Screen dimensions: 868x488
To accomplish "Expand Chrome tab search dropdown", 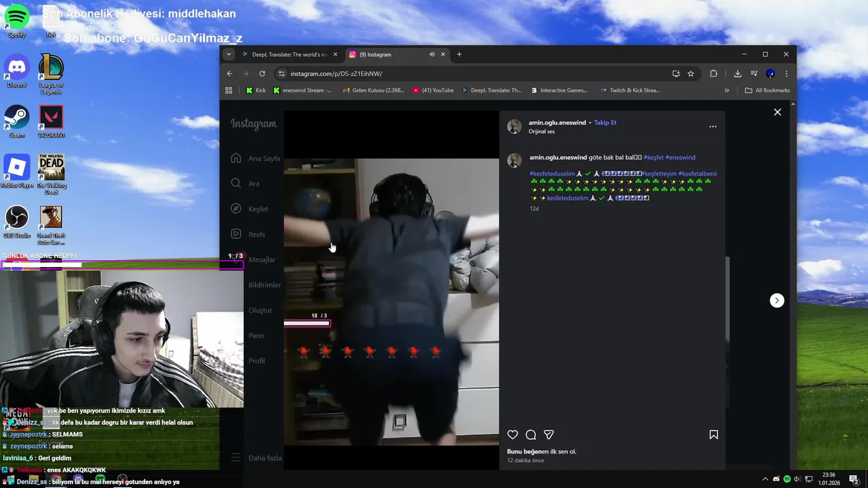I will (229, 54).
